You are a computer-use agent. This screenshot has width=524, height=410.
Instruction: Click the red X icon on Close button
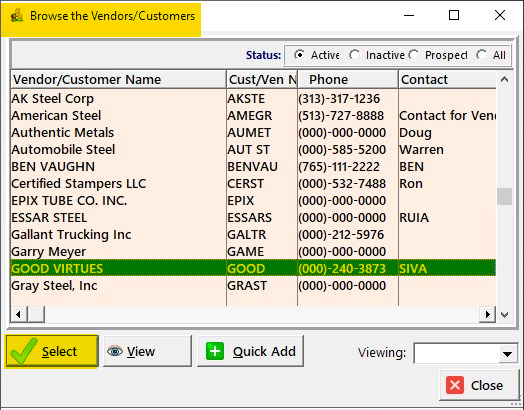pyautogui.click(x=455, y=385)
